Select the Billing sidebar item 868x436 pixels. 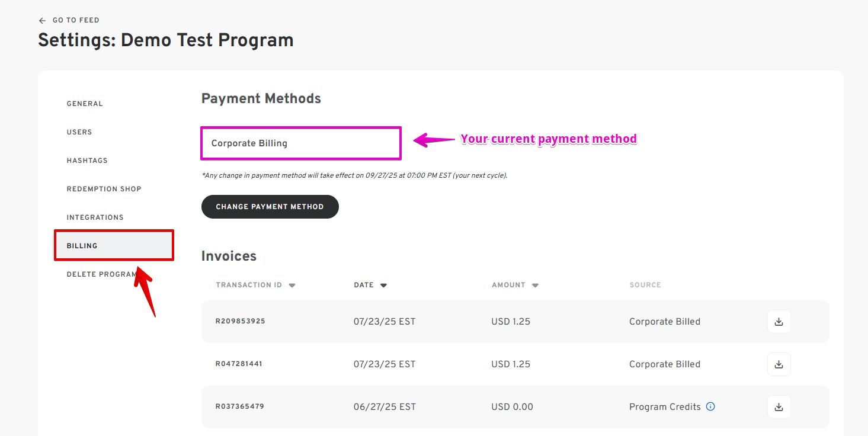(82, 246)
